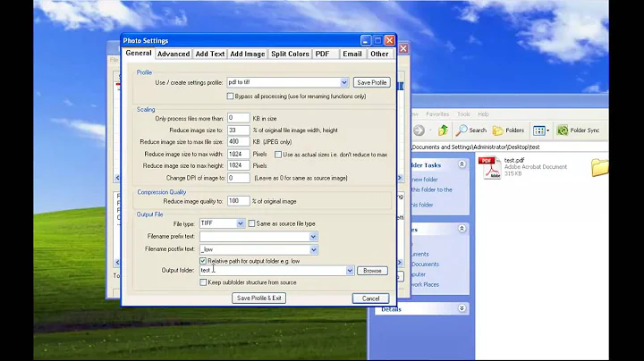The height and width of the screenshot is (361, 644).
Task: Expand the Details panel in Explorer
Action: pyautogui.click(x=462, y=308)
